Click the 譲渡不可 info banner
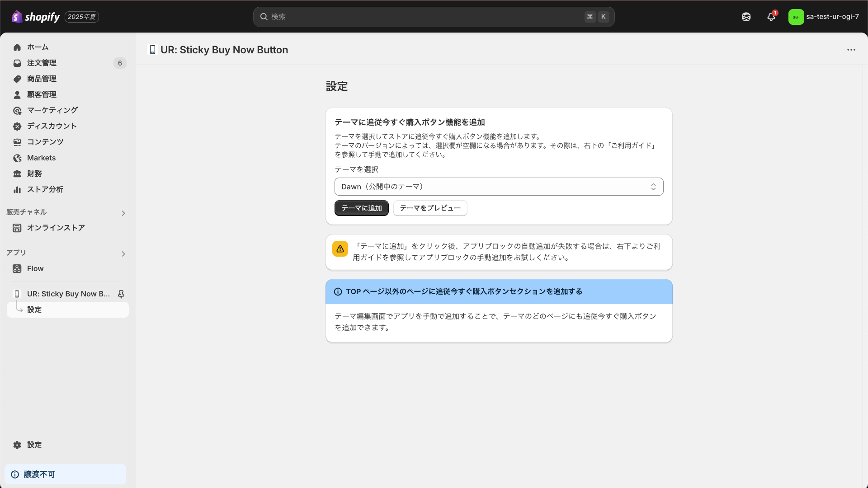The image size is (868, 488). coord(65,474)
